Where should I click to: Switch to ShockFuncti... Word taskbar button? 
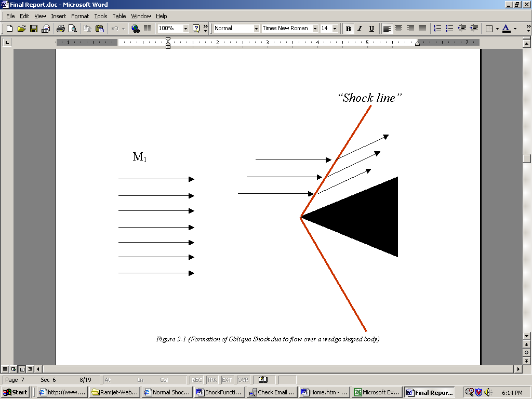[220, 392]
